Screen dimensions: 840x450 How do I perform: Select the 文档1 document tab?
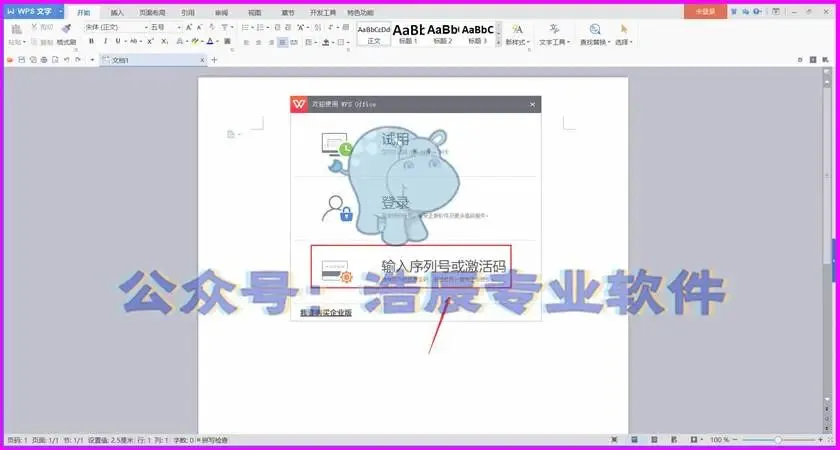coord(153,60)
